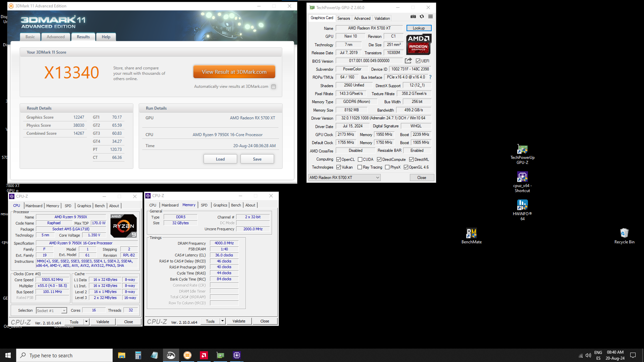Image resolution: width=644 pixels, height=362 pixels.
Task: Open the Socket #1 selection dropdown
Action: 51,311
